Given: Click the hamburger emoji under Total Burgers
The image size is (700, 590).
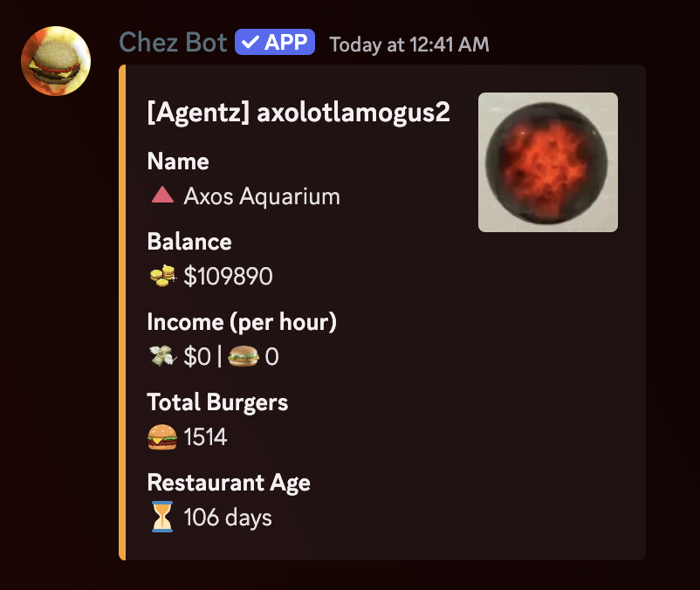Looking at the screenshot, I should click(161, 436).
